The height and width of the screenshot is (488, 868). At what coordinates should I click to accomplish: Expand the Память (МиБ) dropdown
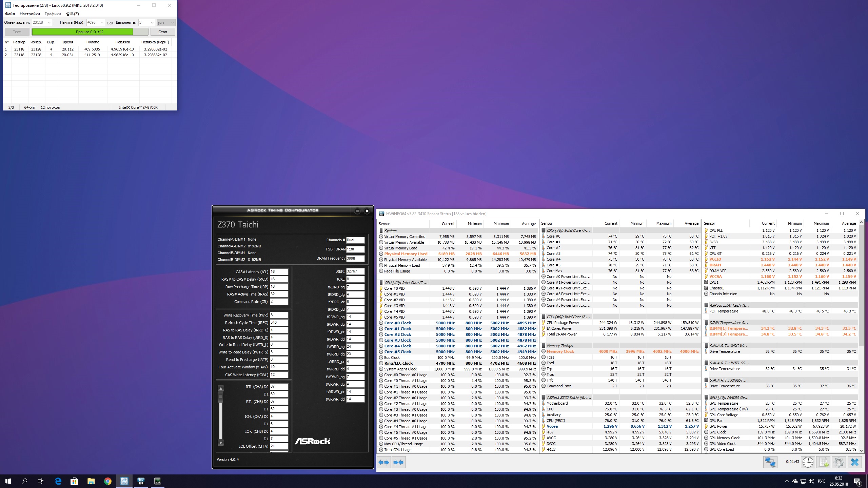[102, 23]
